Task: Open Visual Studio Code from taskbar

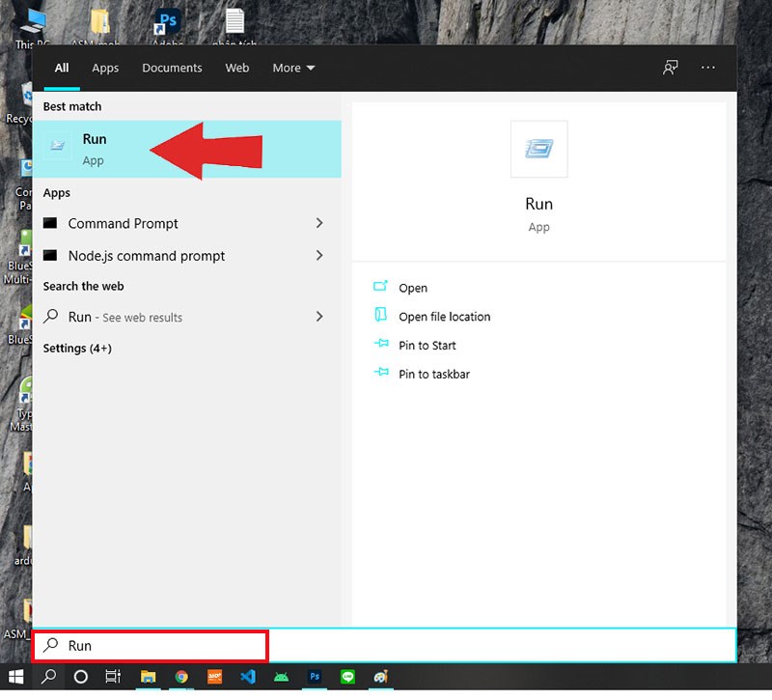Action: 248,677
